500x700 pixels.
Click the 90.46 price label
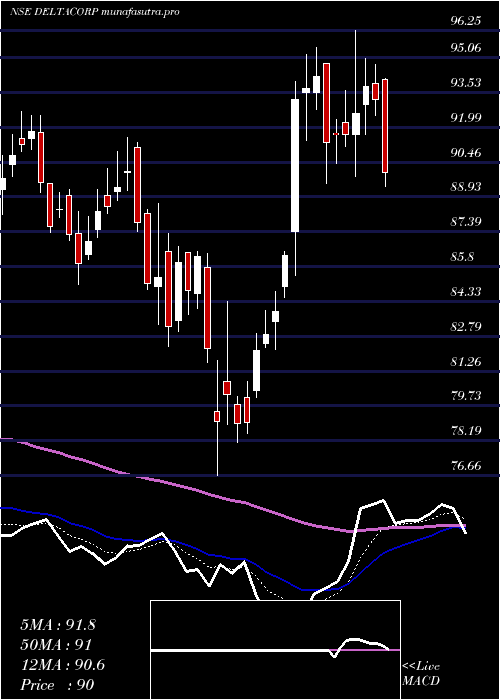(x=466, y=153)
